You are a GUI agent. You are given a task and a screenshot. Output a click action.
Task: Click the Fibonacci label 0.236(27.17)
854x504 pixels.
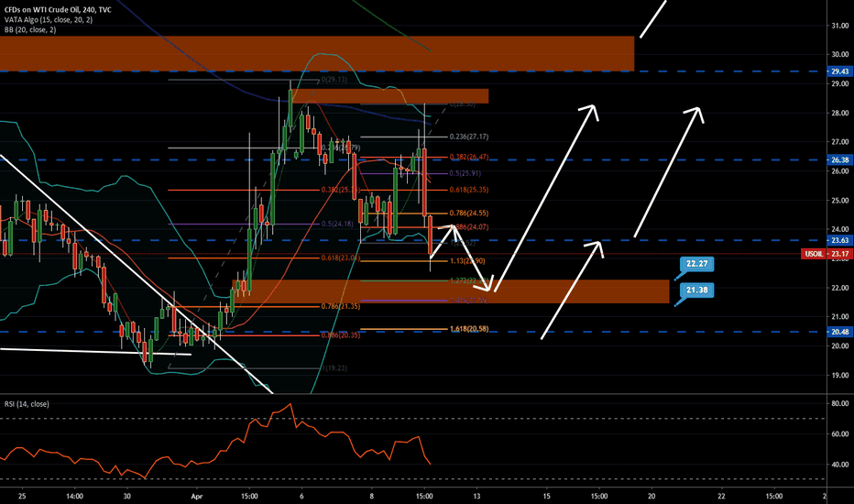tap(469, 137)
